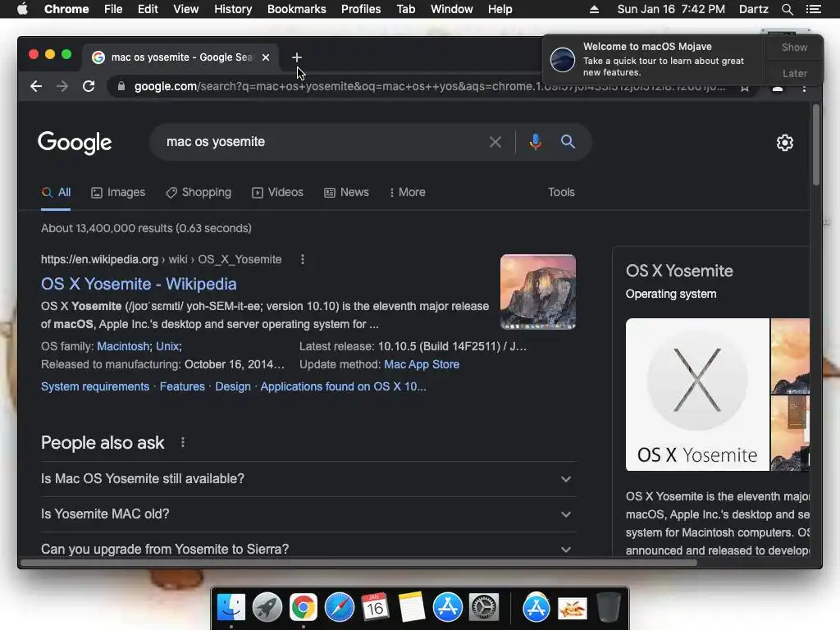Open System Preferences from the dock
The width and height of the screenshot is (840, 630).
point(484,608)
